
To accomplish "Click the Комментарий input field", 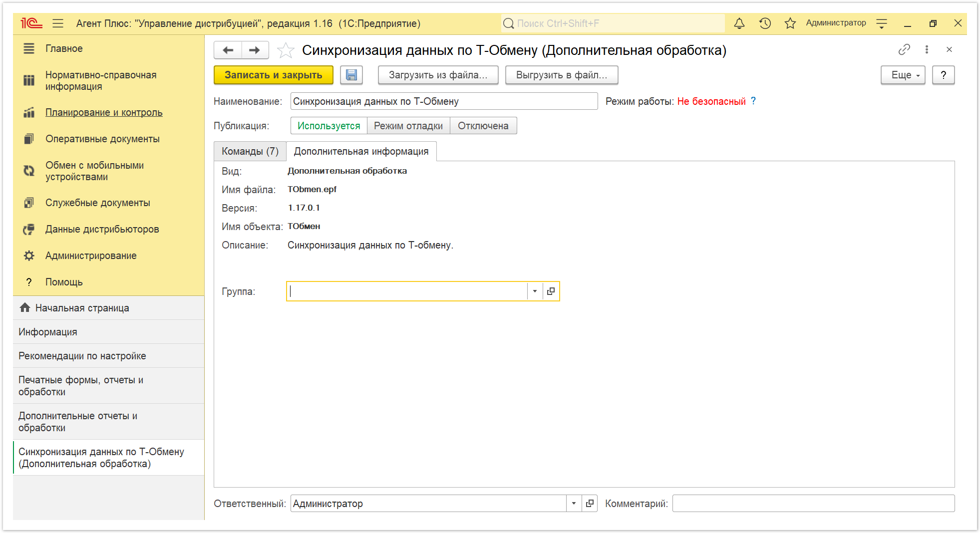I will point(813,504).
